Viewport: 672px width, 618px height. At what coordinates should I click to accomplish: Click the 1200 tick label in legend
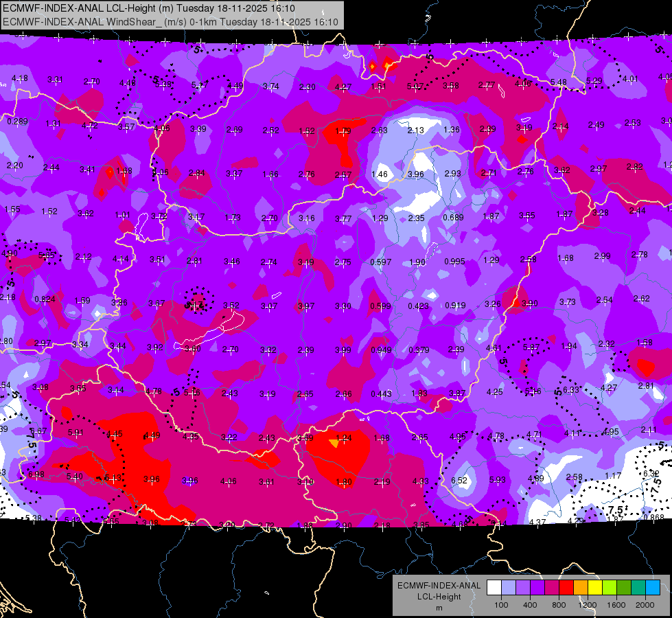[x=587, y=605]
